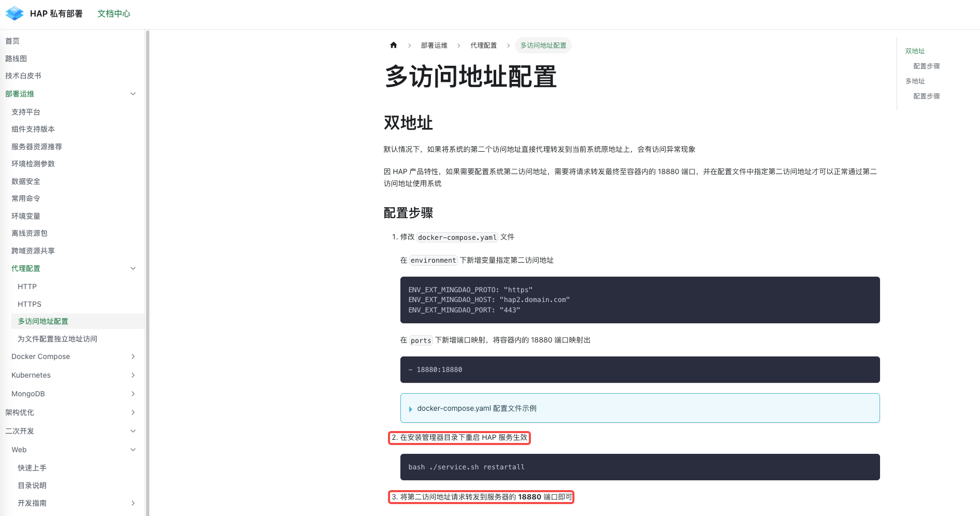This screenshot has width=980, height=516.
Task: Open 快速上手 page
Action: point(32,468)
